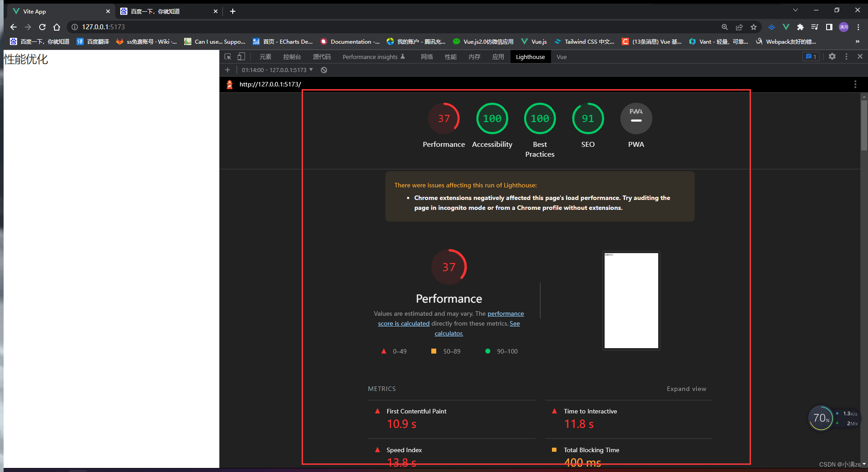Close the 百度一下 tab

click(216, 11)
